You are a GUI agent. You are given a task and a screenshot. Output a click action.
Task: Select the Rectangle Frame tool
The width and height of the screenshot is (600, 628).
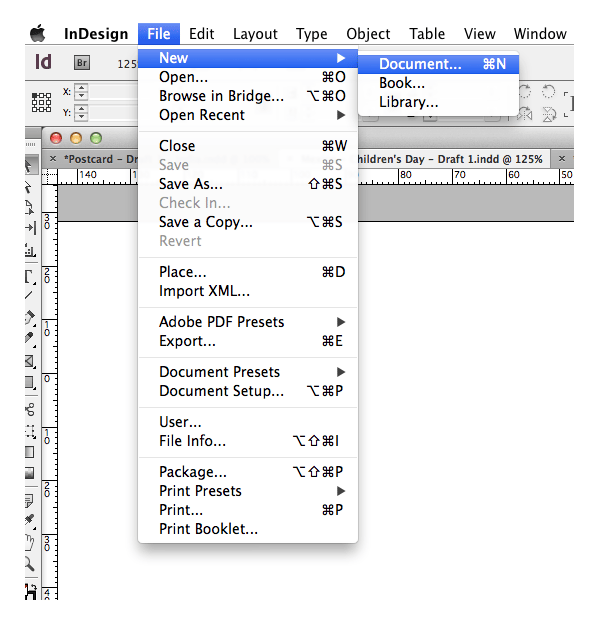coord(30,362)
